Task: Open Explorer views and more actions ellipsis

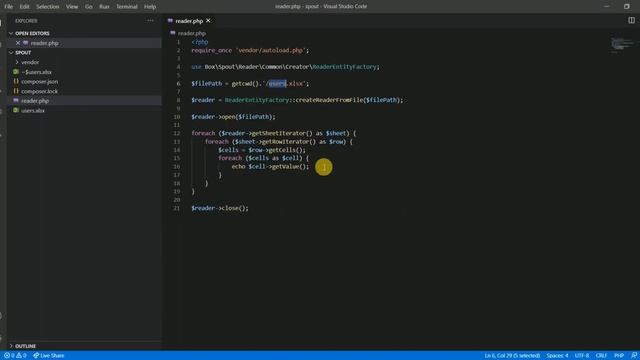Action: coord(151,20)
